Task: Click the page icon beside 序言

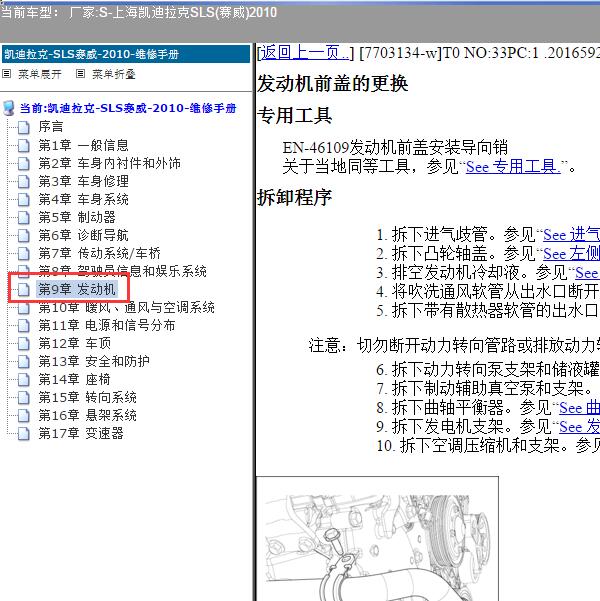Action: [x=24, y=127]
